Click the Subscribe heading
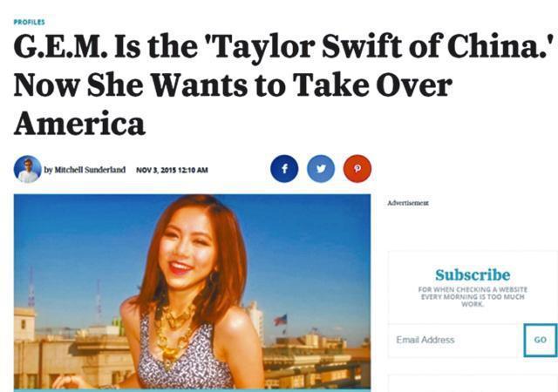This screenshot has height=392, width=558. click(473, 274)
